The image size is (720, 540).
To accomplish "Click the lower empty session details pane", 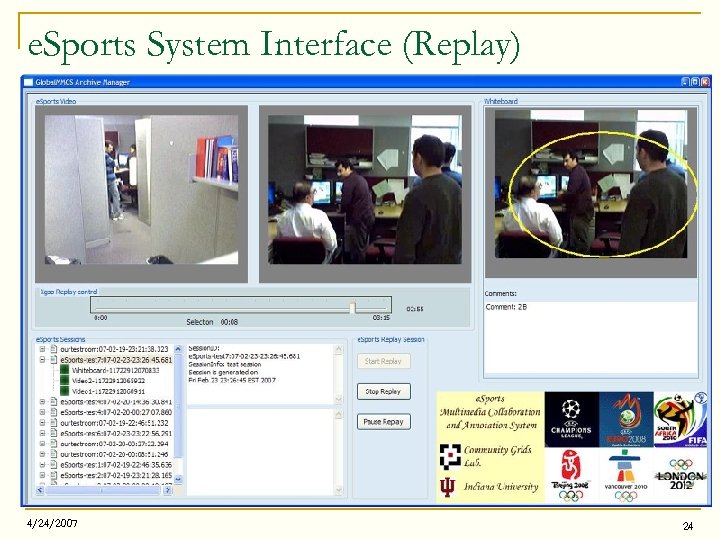I will click(261, 452).
